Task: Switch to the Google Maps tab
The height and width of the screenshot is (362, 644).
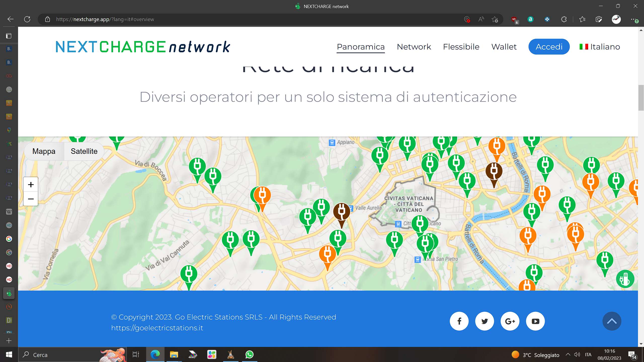Action: [9, 130]
